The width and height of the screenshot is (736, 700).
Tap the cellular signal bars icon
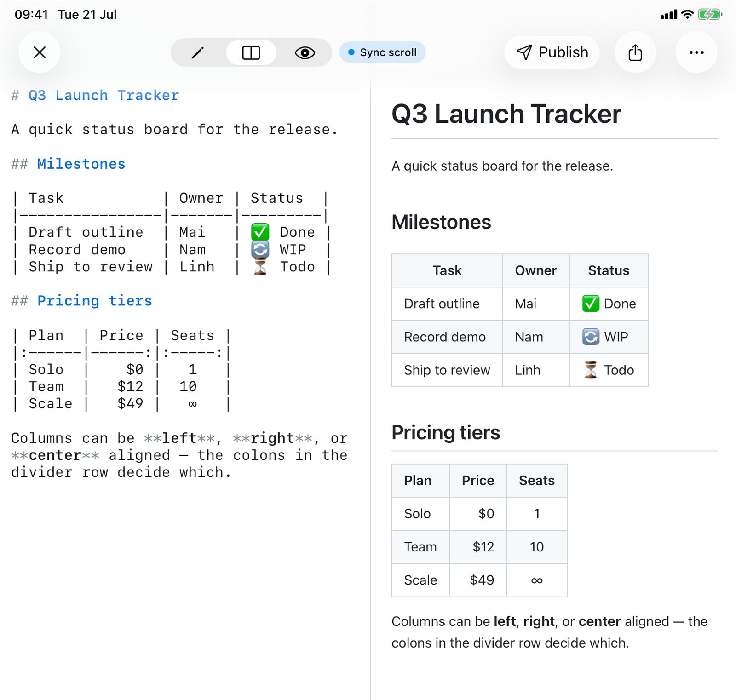(669, 15)
